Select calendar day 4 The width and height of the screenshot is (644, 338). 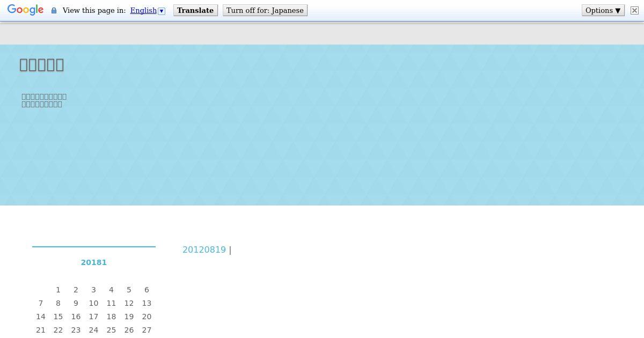click(111, 290)
